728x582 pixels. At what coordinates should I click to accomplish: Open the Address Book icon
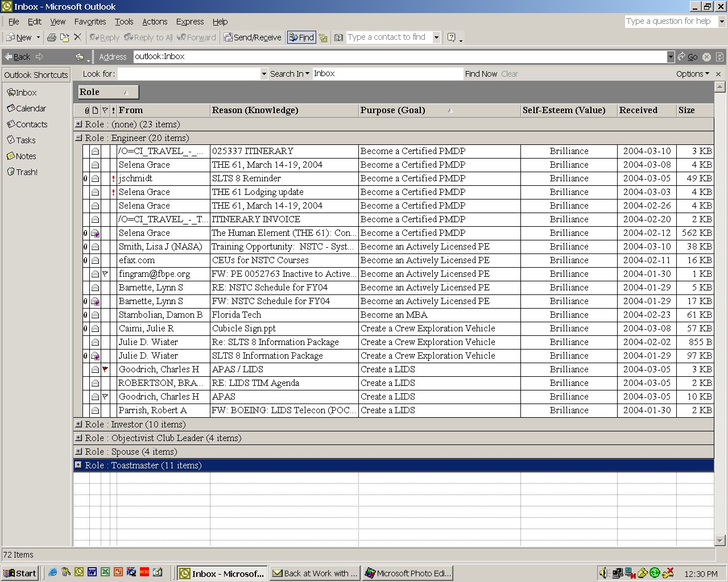click(x=339, y=38)
